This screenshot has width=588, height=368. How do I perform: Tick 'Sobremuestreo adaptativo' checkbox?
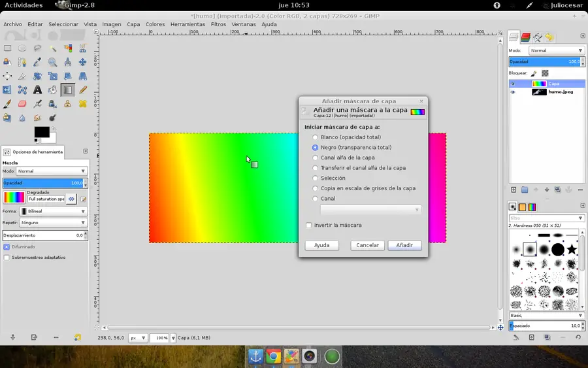click(x=7, y=258)
